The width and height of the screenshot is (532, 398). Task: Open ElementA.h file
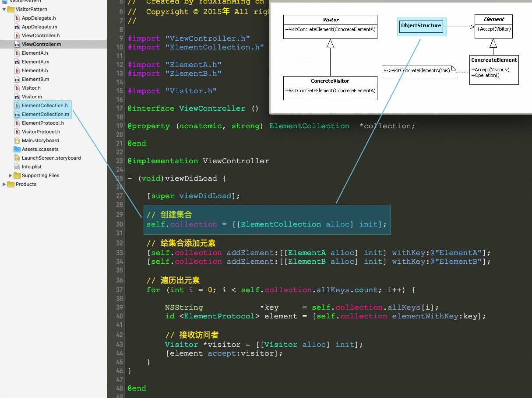tap(35, 53)
